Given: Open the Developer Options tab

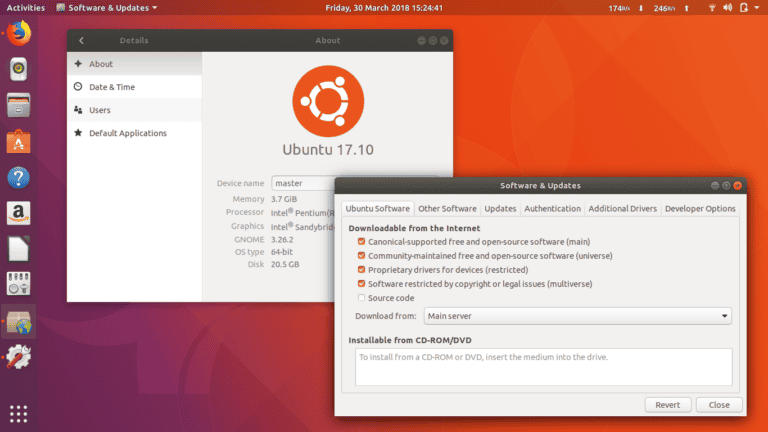Looking at the screenshot, I should [700, 209].
